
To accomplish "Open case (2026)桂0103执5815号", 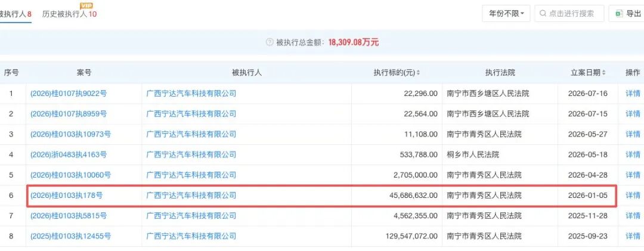I will click(68, 216).
